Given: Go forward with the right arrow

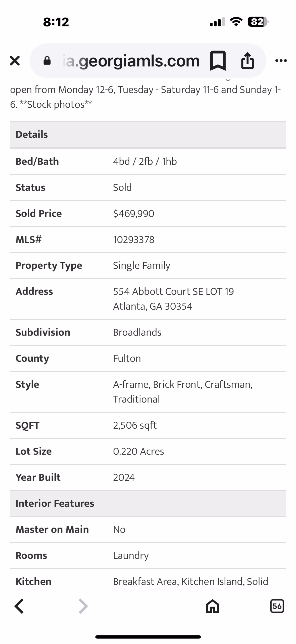Looking at the screenshot, I should (83, 606).
